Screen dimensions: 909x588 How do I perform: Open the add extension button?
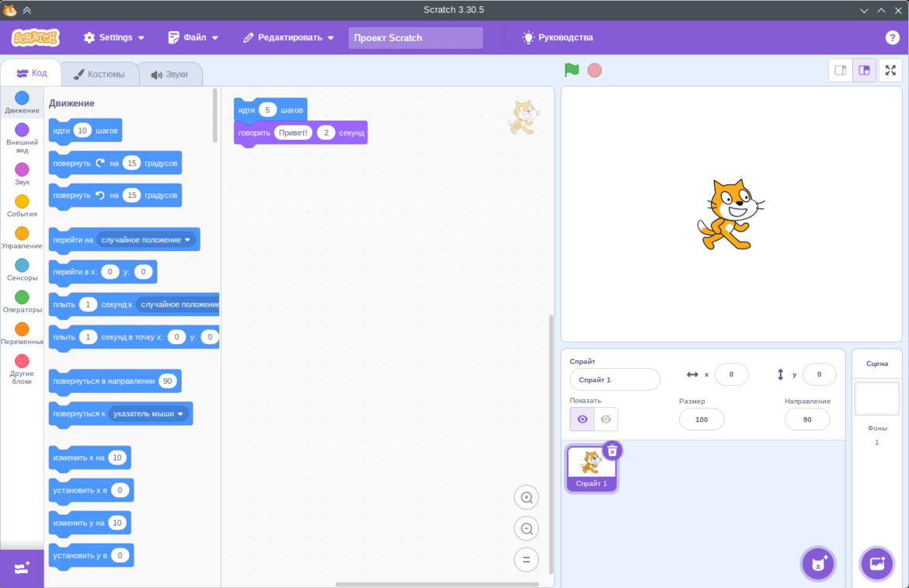(22, 569)
